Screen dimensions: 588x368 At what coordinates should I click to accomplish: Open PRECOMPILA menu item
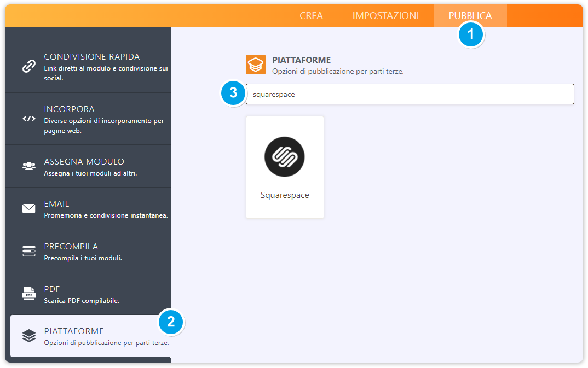point(88,251)
